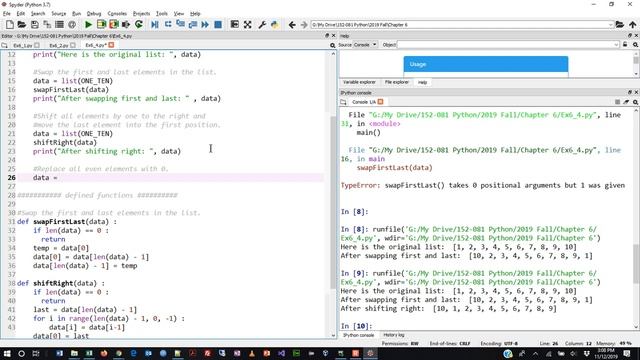Switch to Ex6_1.py editor tab
This screenshot has width=640, height=360.
(23, 45)
